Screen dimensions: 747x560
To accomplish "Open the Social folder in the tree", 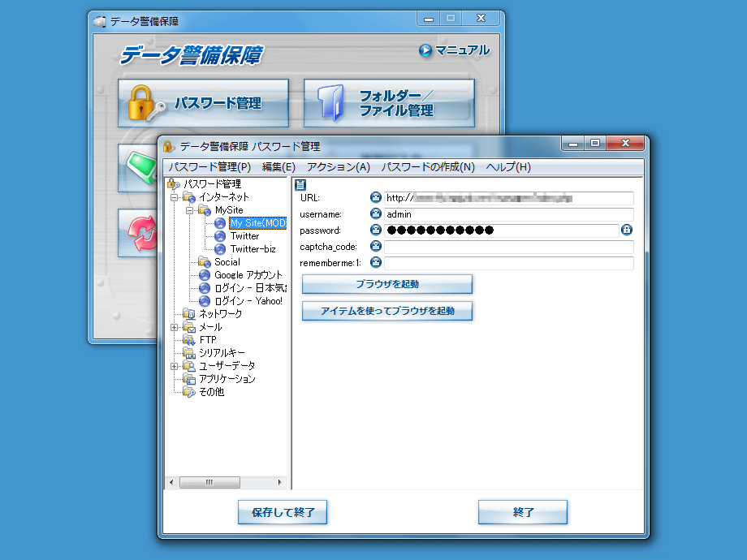I will (227, 262).
